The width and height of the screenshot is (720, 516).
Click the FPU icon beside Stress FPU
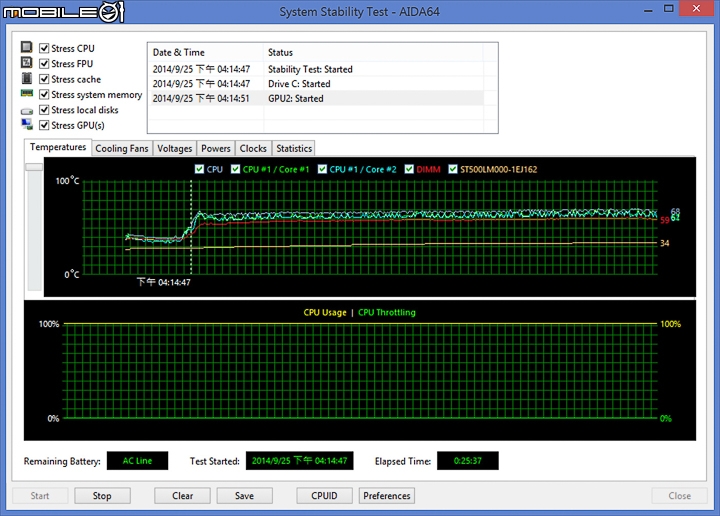[x=27, y=62]
